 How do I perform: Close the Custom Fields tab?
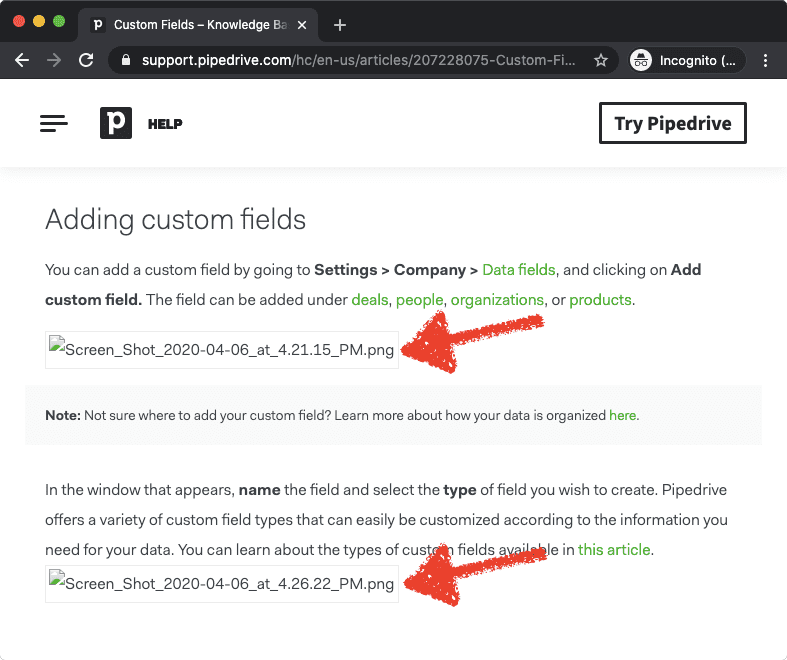(302, 25)
